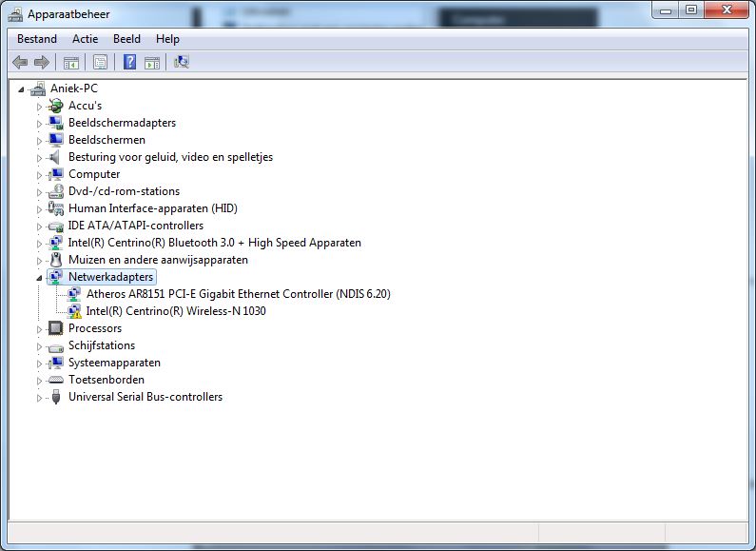Viewport: 756px width, 551px height.
Task: Click the IDE ATA/ATAPI-controllers icon
Action: [56, 226]
